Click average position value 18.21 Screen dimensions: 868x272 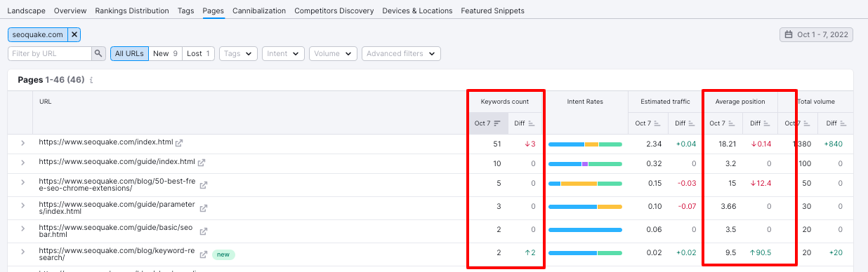coord(728,144)
